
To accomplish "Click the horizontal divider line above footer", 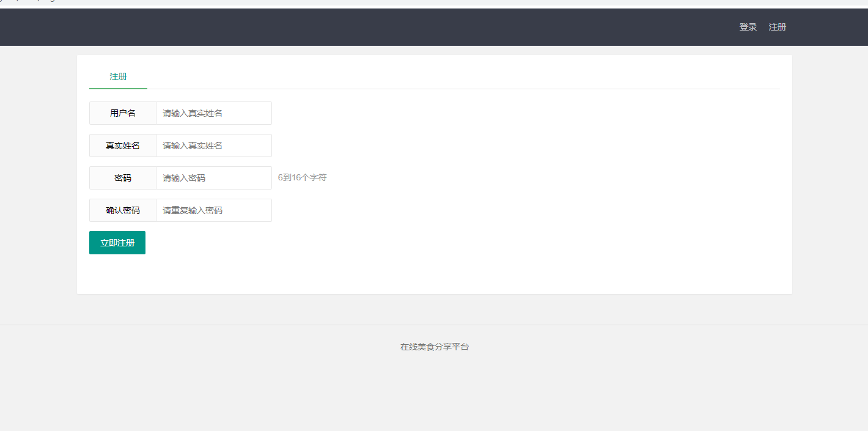I will pyautogui.click(x=434, y=325).
